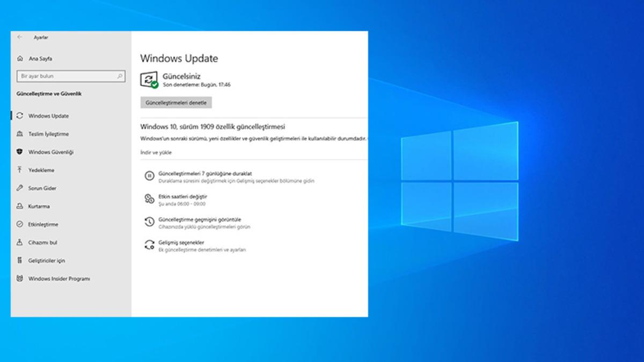Select the Windows Update sync icon

(20, 116)
